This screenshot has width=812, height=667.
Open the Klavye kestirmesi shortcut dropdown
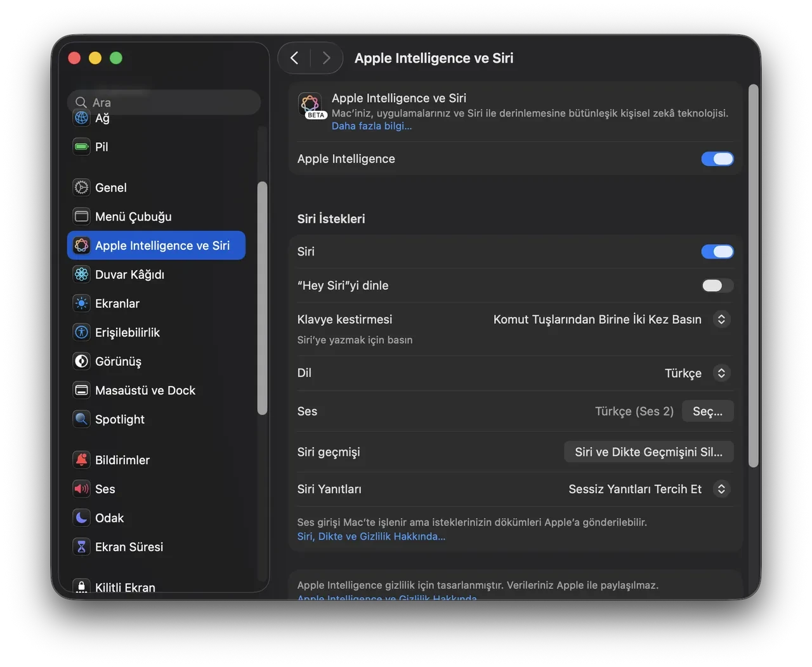[721, 319]
